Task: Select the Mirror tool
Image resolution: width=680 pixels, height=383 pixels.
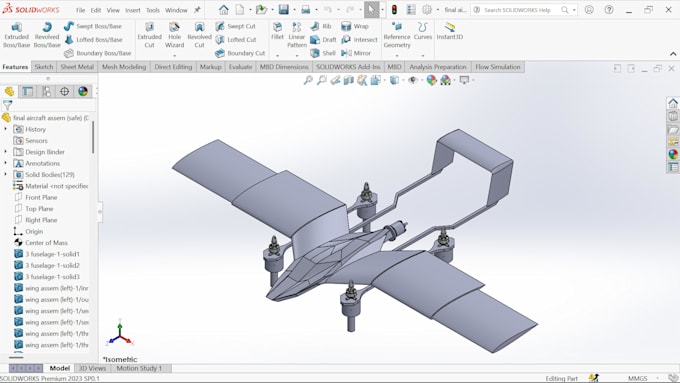Action: (356, 53)
